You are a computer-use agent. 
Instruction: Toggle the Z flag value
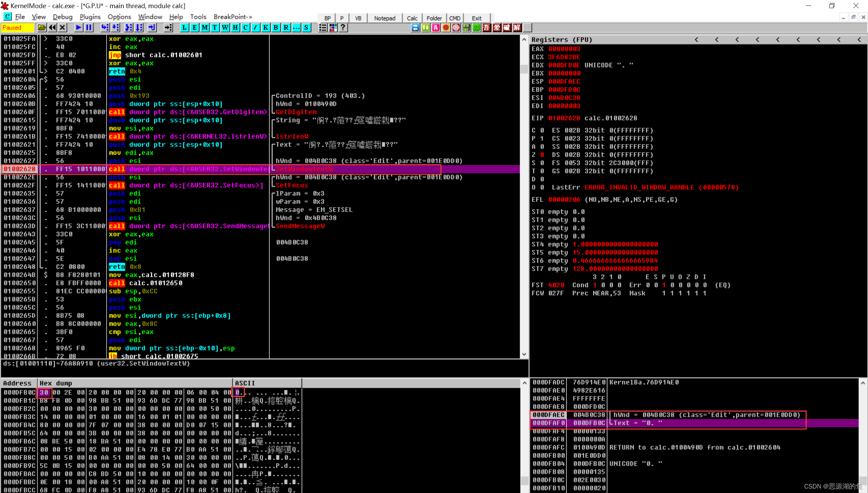(542, 155)
